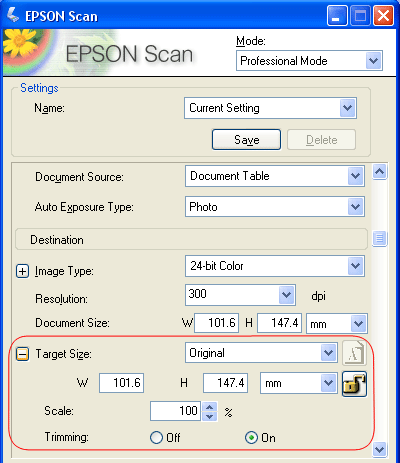
Task: Click the EPSON Scan title bar icon
Action: pos(13,15)
